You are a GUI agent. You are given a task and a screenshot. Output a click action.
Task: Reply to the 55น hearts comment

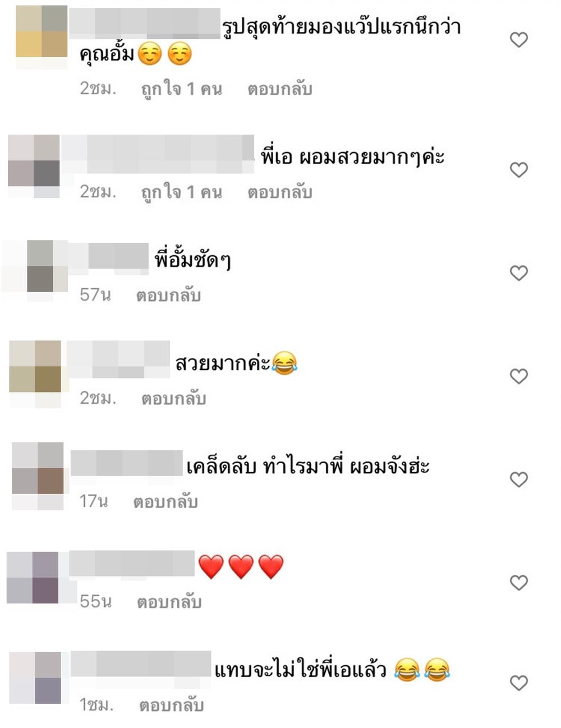[x=169, y=602]
